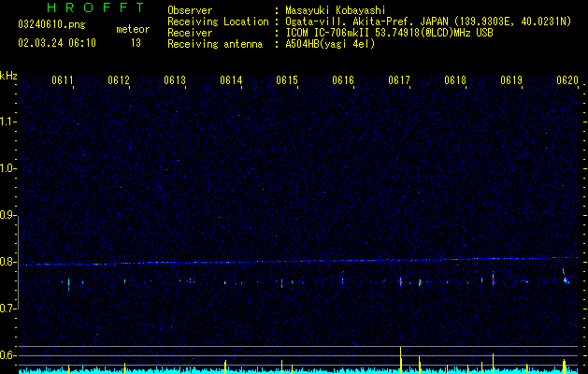Click the 0613 time marker
This screenshot has height=374, width=588.
175,80
